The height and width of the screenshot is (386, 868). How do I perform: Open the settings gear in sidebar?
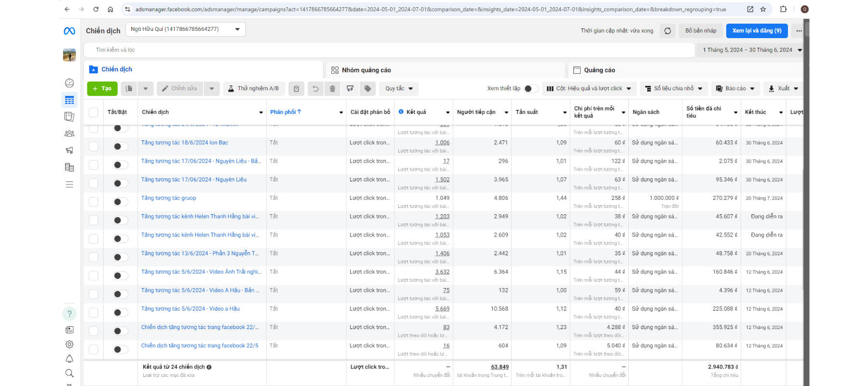click(69, 344)
